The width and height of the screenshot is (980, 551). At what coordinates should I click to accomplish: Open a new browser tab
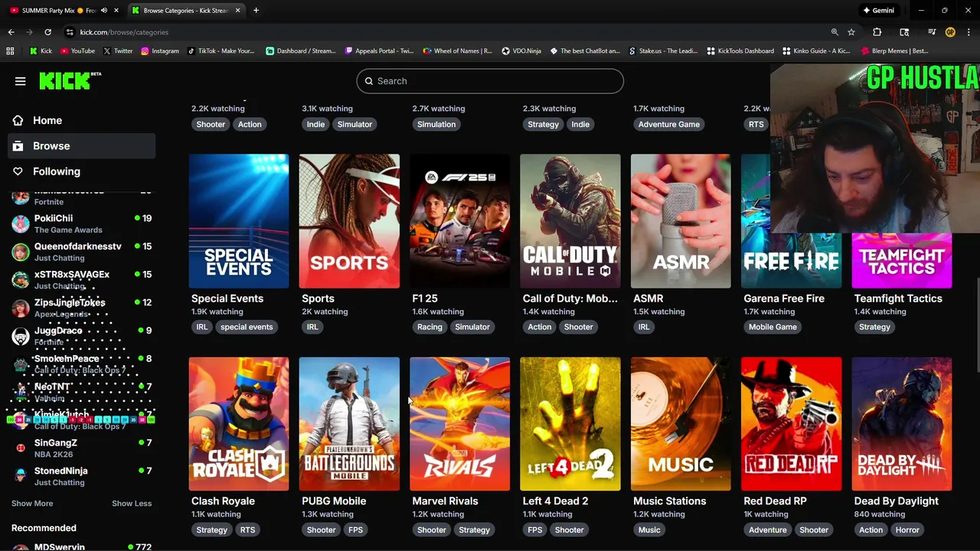(x=256, y=11)
